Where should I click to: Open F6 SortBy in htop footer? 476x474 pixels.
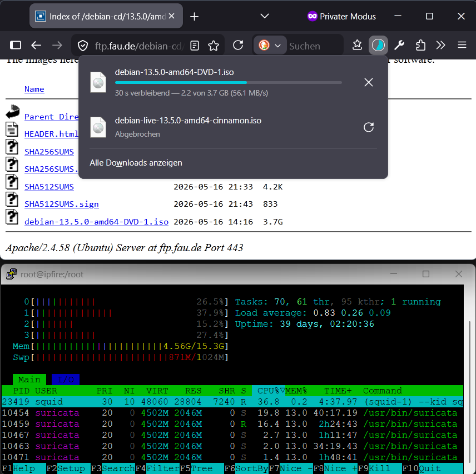(246, 468)
